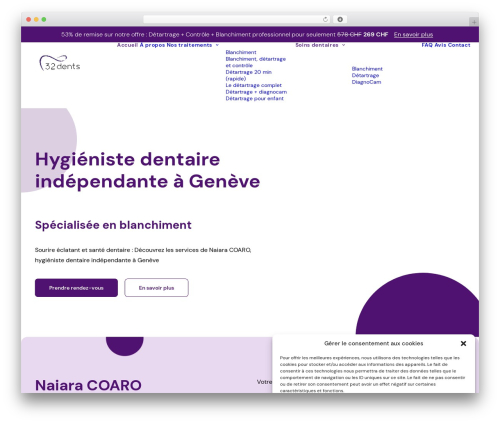The width and height of the screenshot is (500, 423).
Task: Expand the Soins dentaires chevron
Action: 344,45
